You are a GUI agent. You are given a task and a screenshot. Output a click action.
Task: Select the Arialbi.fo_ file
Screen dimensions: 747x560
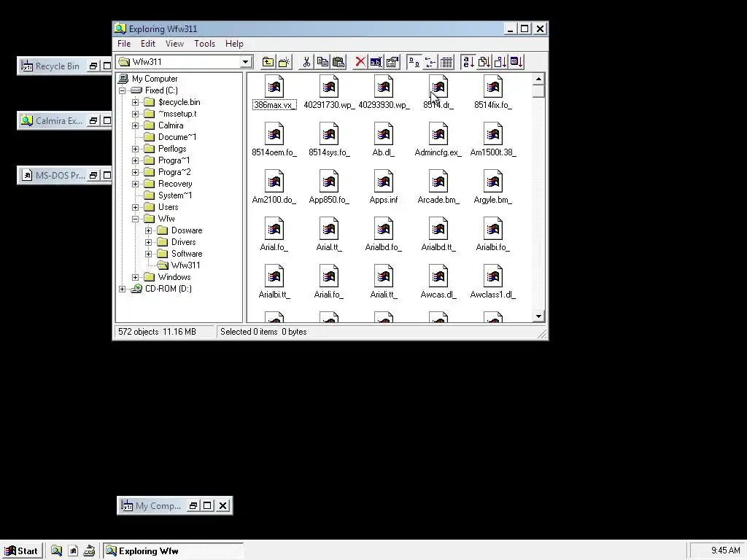492,236
